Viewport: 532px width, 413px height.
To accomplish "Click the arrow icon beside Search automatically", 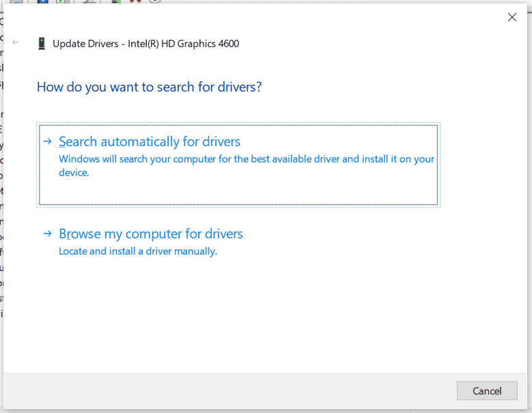I will [48, 141].
